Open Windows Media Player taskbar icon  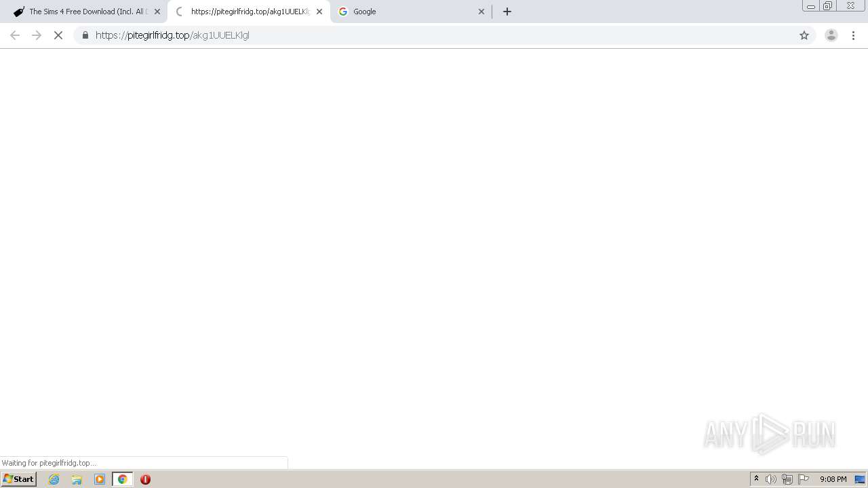(100, 479)
